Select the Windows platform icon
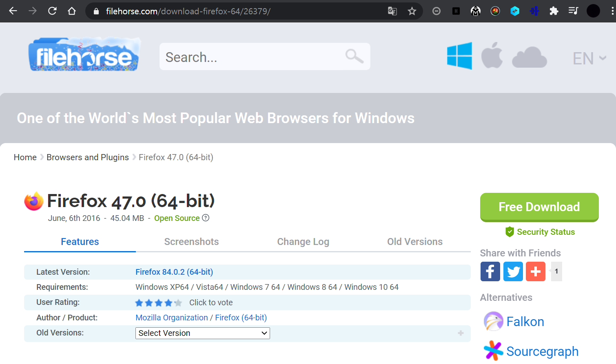The height and width of the screenshot is (364, 616). point(459,56)
